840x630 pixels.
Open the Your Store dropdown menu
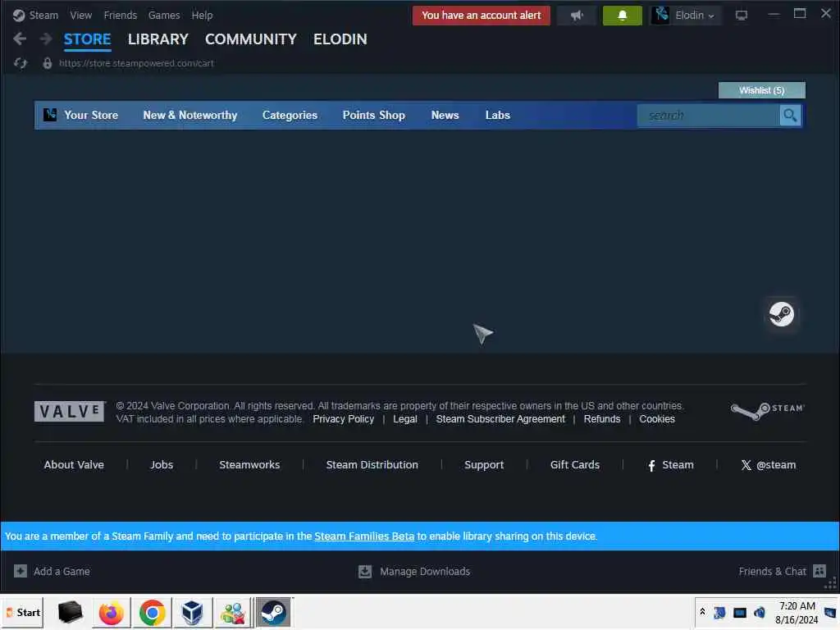coord(91,115)
